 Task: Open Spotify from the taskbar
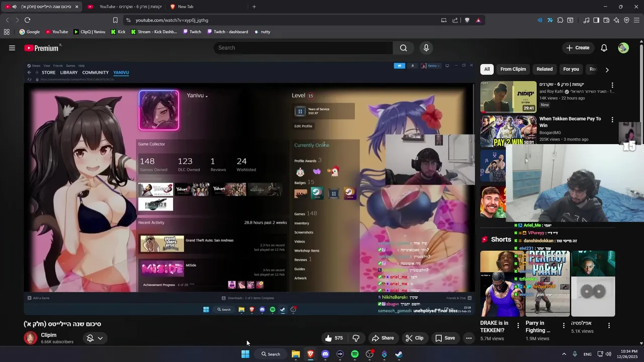point(355,354)
